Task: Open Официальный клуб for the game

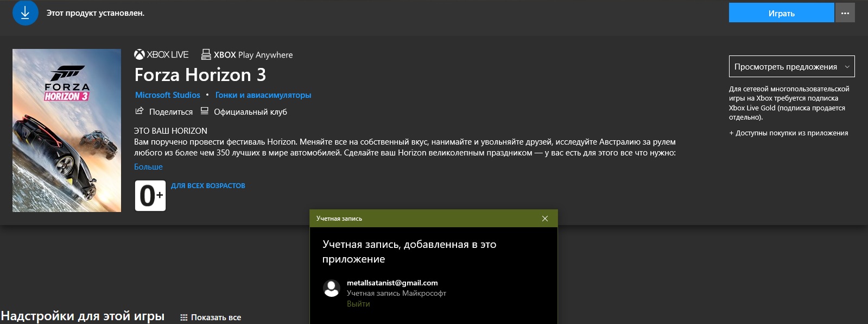Action: (x=250, y=112)
